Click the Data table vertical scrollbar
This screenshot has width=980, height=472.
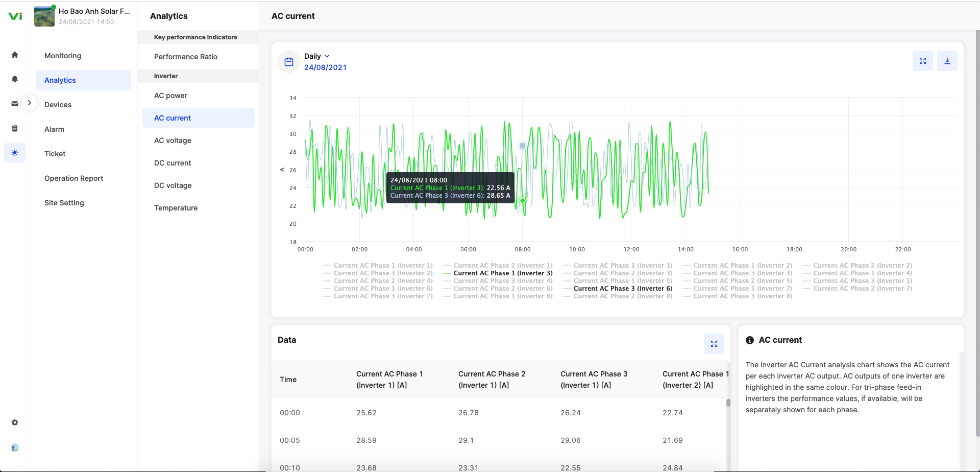point(728,403)
